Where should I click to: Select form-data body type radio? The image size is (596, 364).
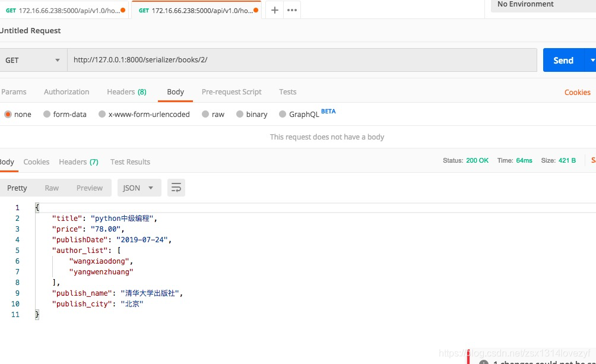click(47, 114)
